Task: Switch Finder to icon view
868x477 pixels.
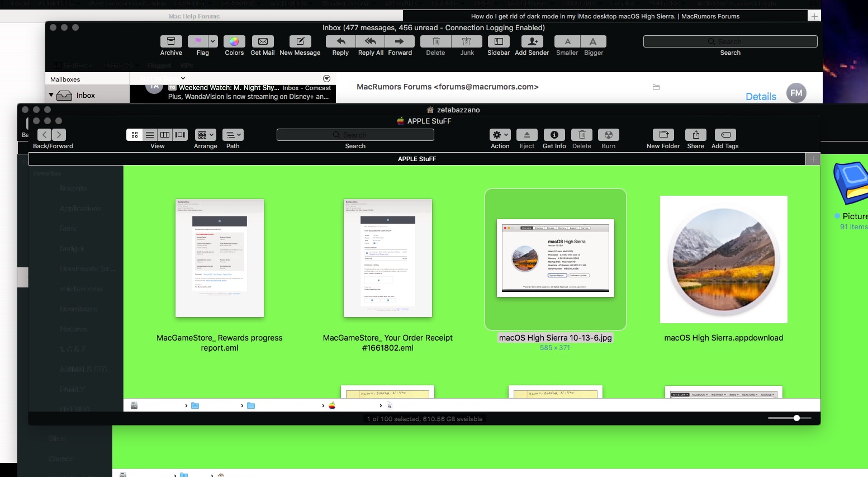Action: coord(134,135)
